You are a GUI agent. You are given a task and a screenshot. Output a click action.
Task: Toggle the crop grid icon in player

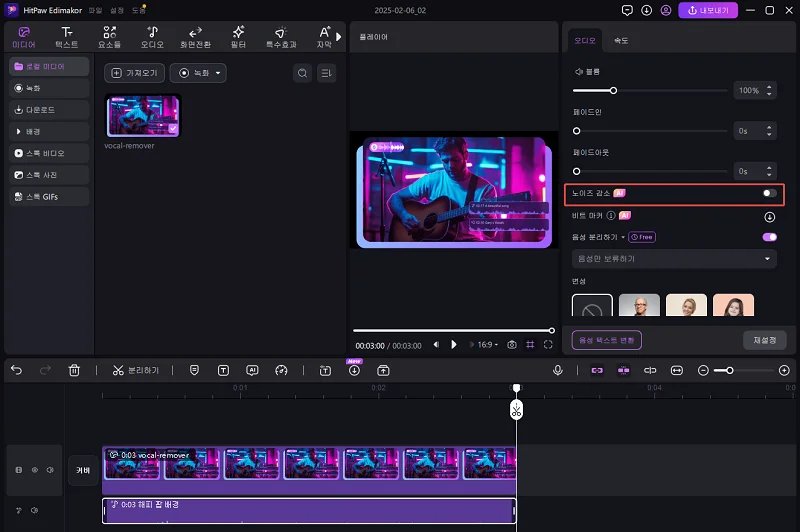(x=530, y=345)
